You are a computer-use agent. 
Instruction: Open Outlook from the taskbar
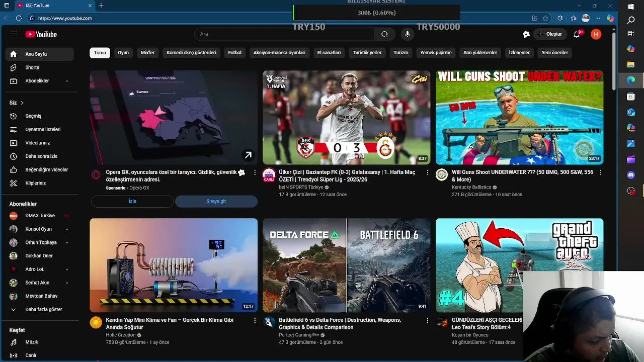(x=631, y=112)
